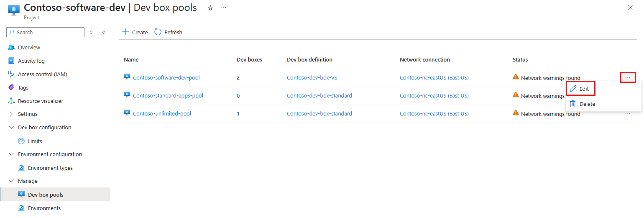644x218 pixels.
Task: Click the purple Tags icon
Action: [x=11, y=87]
